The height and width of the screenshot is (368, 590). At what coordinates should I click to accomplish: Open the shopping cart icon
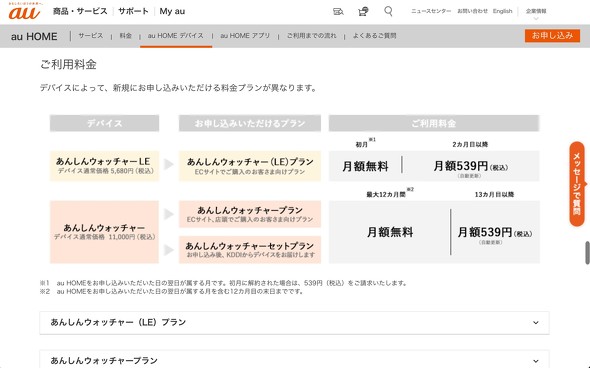363,12
